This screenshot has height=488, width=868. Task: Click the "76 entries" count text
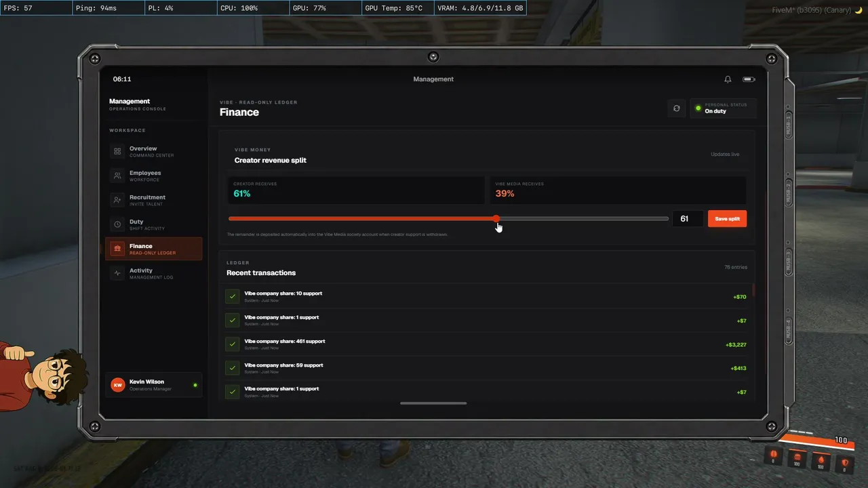(x=736, y=268)
